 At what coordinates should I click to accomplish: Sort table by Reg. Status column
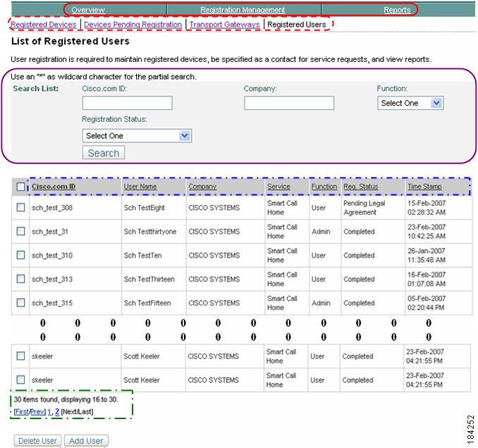pyautogui.click(x=361, y=187)
